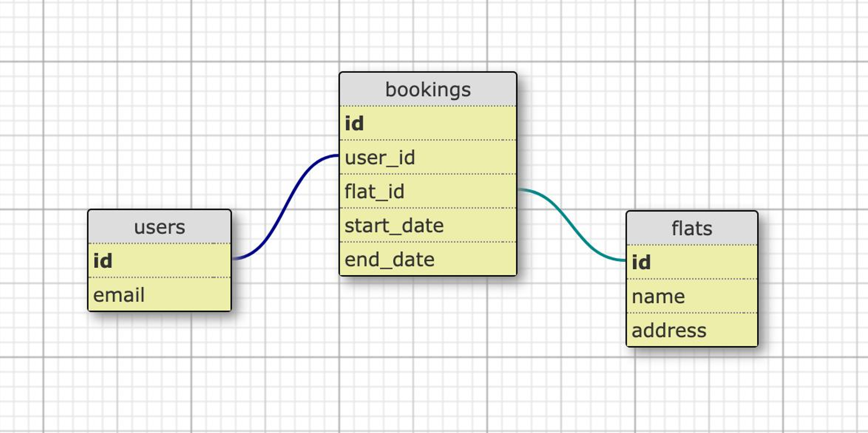Click the user_id field in bookings
The image size is (868, 433).
tap(428, 157)
